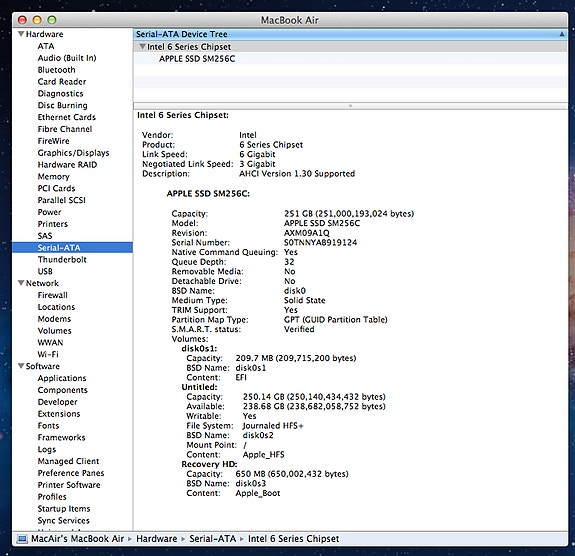Click Serial-ATA in the bottom path bar

pyautogui.click(x=213, y=538)
